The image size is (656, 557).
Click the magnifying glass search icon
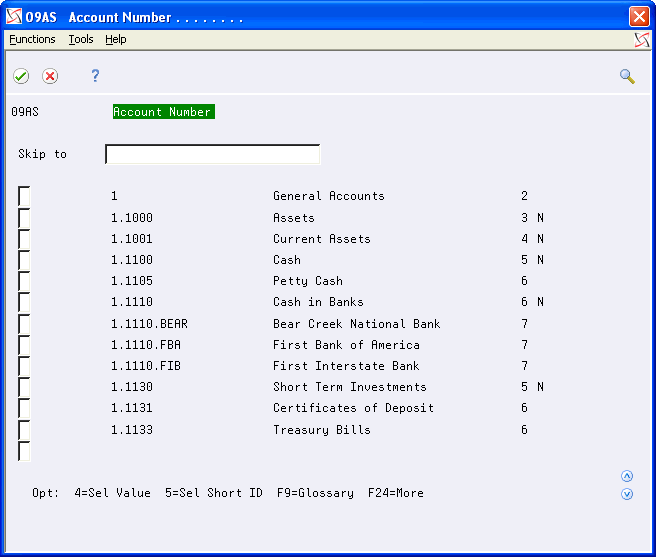tap(627, 77)
